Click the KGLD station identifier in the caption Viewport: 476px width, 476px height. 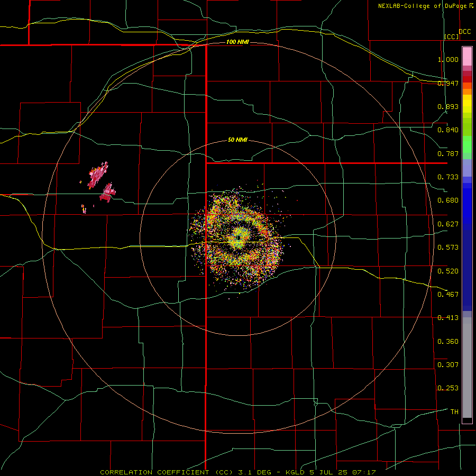tap(295, 472)
